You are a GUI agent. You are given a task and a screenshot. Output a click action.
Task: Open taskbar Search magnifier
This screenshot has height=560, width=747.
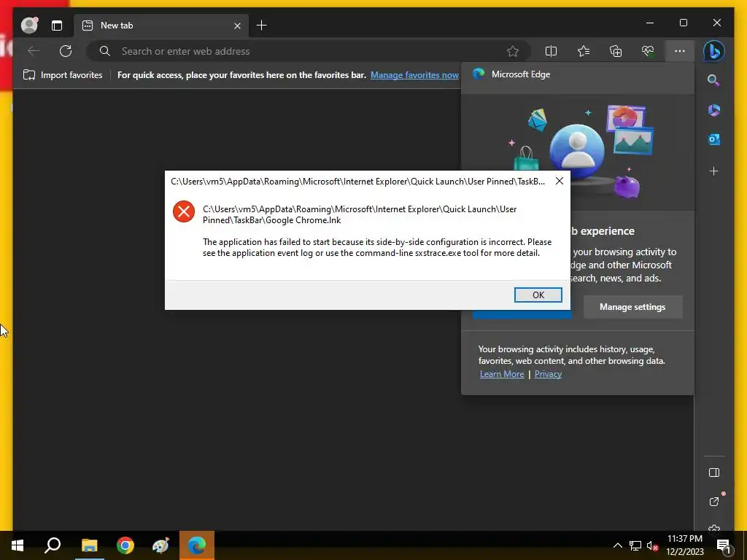53,545
